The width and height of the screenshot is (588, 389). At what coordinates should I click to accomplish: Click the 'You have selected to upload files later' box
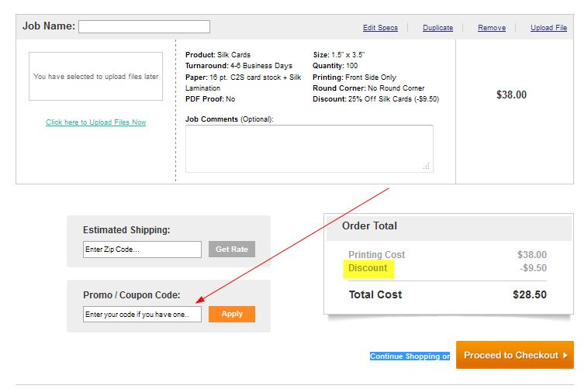(95, 77)
